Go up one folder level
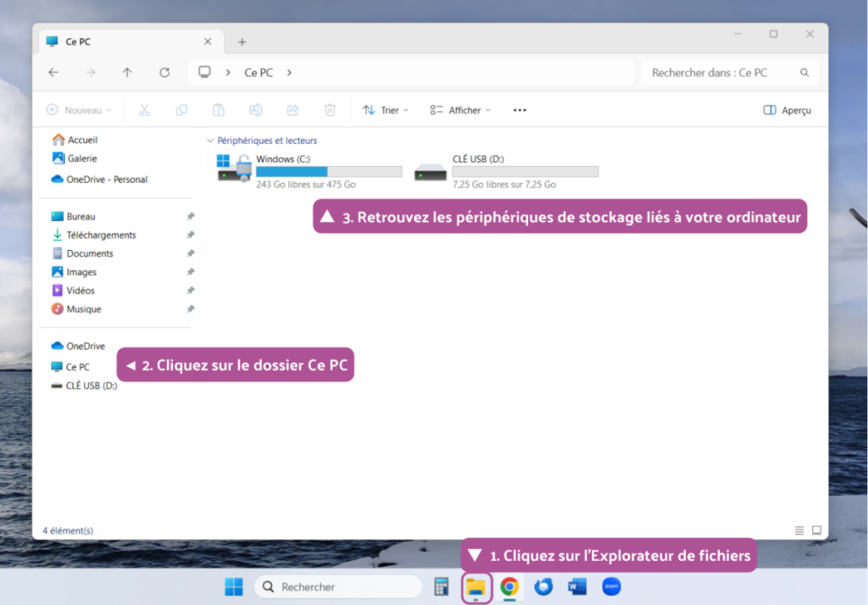 [127, 73]
